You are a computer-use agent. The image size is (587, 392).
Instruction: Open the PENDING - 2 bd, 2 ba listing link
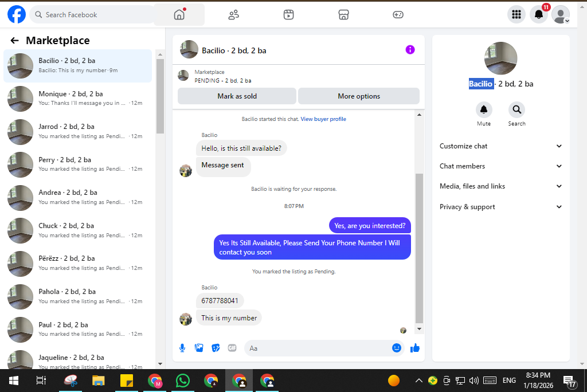223,80
